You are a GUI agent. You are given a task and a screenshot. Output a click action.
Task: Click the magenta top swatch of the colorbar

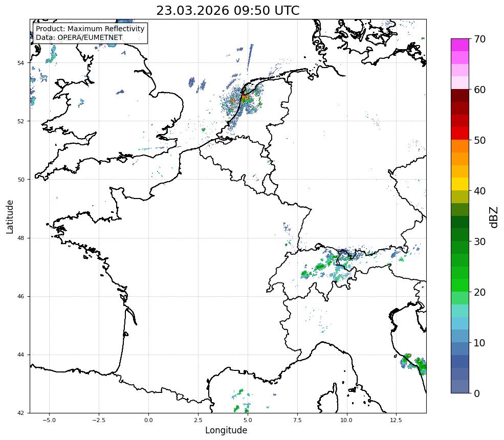[460, 45]
